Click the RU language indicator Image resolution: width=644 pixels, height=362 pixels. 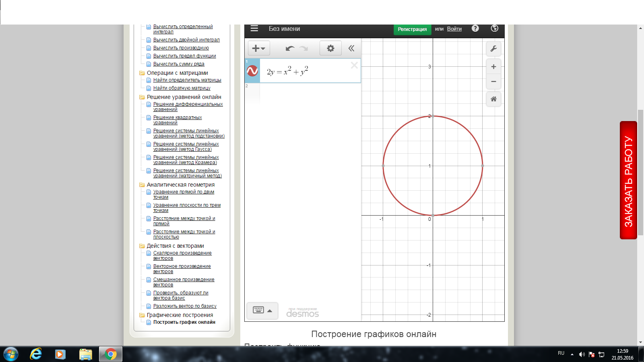point(561,353)
